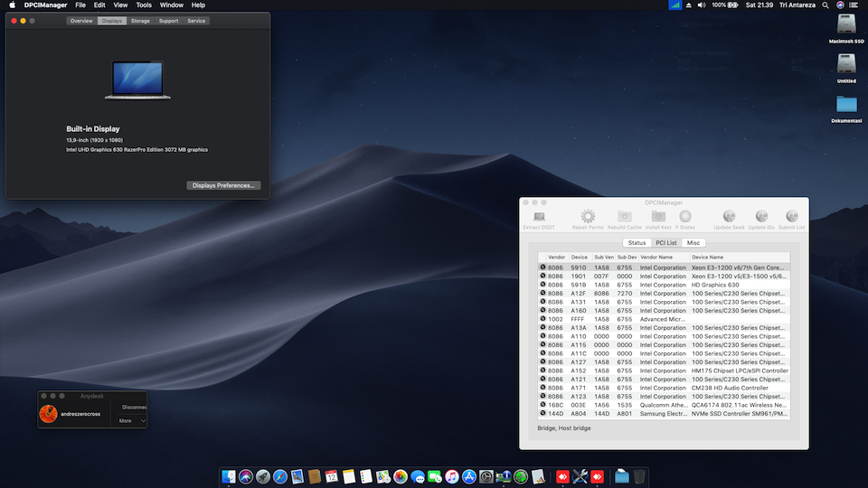Viewport: 868px width, 488px height.
Task: Open the File menu
Action: pyautogui.click(x=80, y=5)
